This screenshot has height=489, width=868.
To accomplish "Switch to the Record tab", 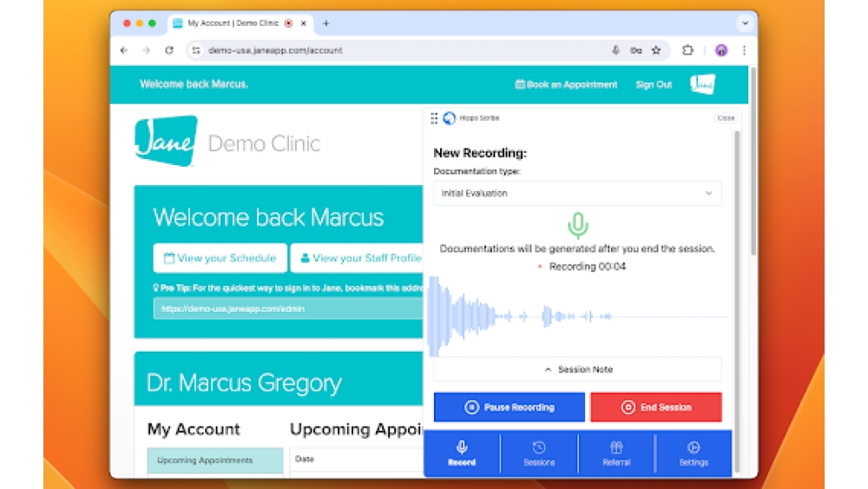I will pyautogui.click(x=462, y=453).
